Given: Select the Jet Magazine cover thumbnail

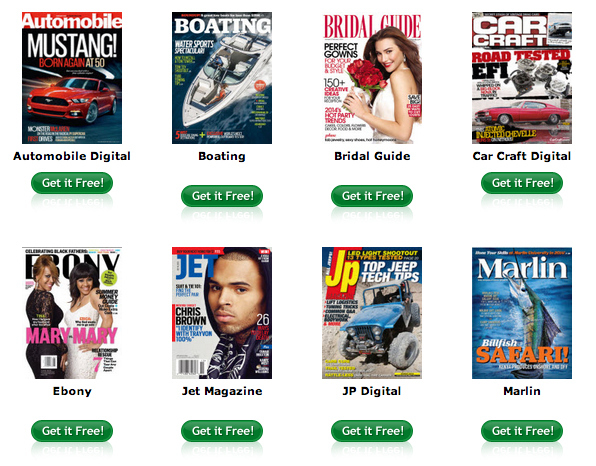Looking at the screenshot, I should [x=222, y=313].
